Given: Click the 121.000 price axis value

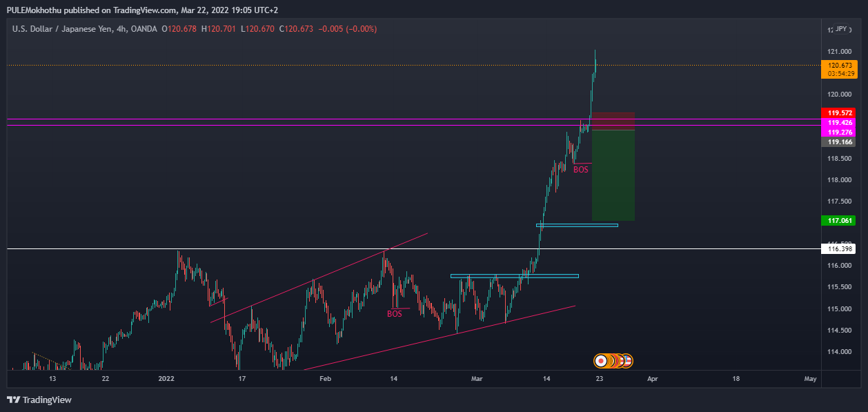Looking at the screenshot, I should coord(839,52).
